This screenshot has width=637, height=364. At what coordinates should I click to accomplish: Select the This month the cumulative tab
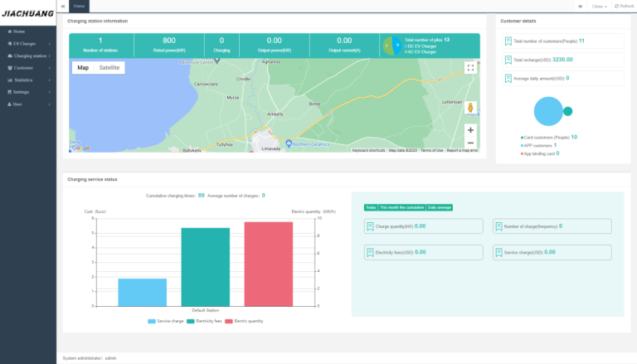click(x=401, y=207)
